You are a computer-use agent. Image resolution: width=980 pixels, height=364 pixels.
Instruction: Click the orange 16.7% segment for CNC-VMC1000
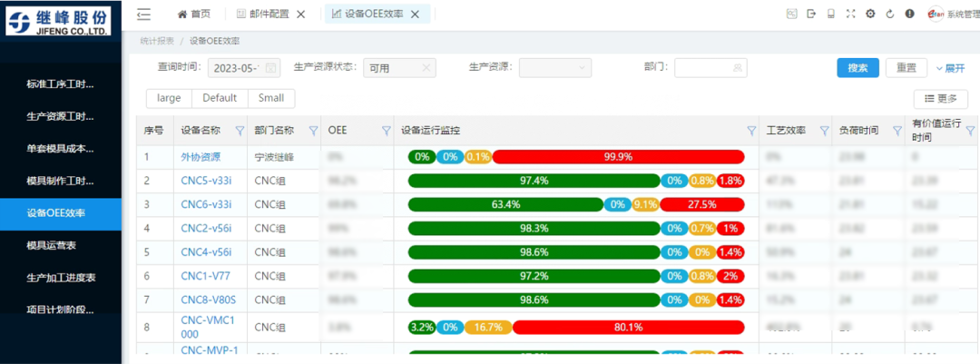point(487,327)
